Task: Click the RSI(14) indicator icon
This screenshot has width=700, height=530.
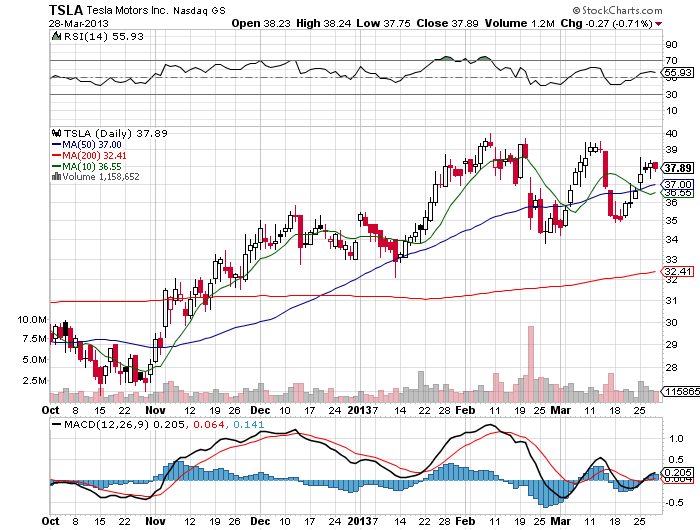Action: pyautogui.click(x=56, y=36)
